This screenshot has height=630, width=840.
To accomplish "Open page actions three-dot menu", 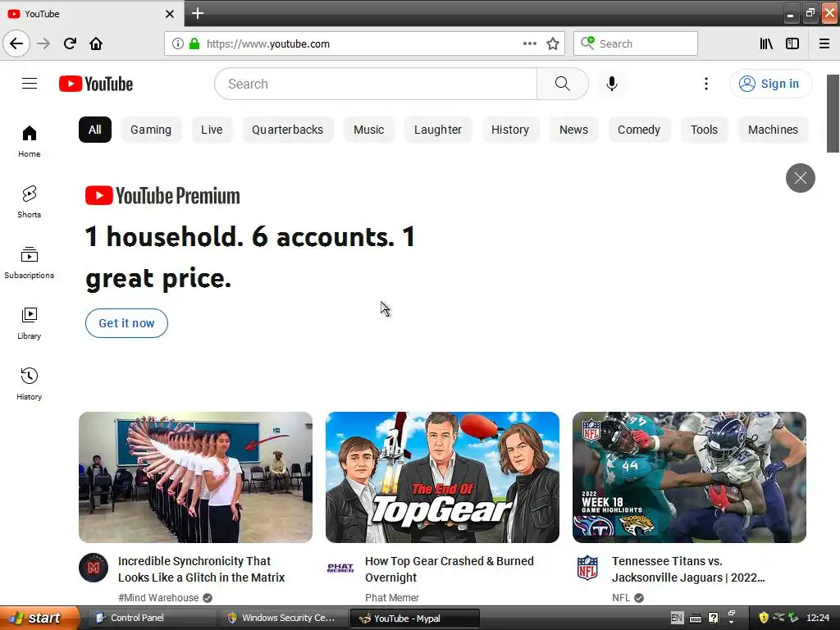I will [x=529, y=43].
